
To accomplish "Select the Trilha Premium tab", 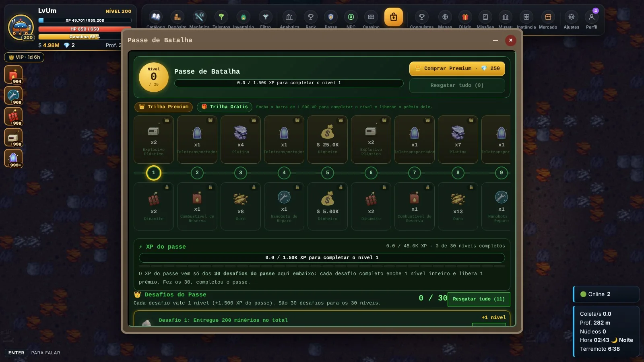I will pos(163,107).
